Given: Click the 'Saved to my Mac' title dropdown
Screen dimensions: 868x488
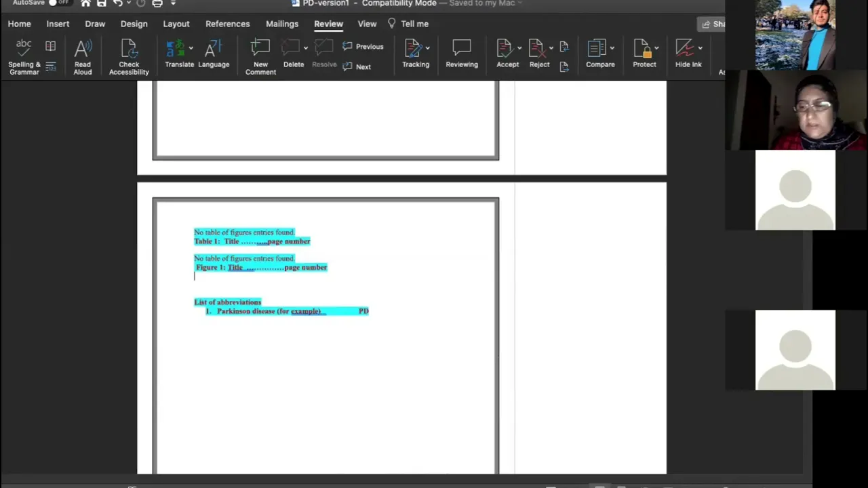Looking at the screenshot, I should (x=484, y=3).
